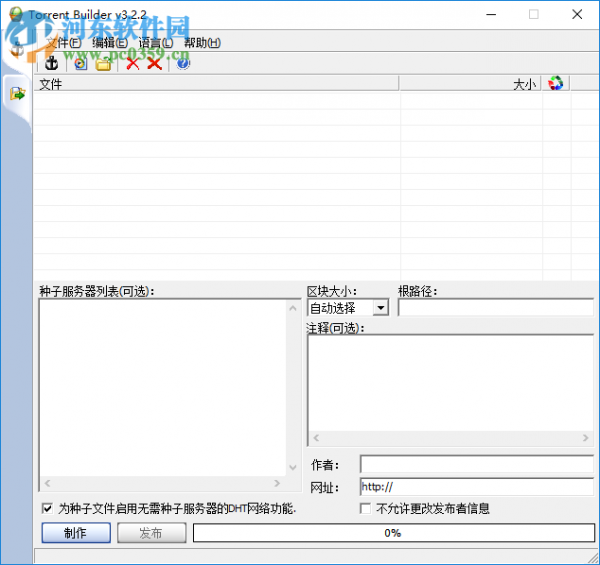Click tracker list scroll down arrow
The width and height of the screenshot is (600, 565).
(x=293, y=467)
